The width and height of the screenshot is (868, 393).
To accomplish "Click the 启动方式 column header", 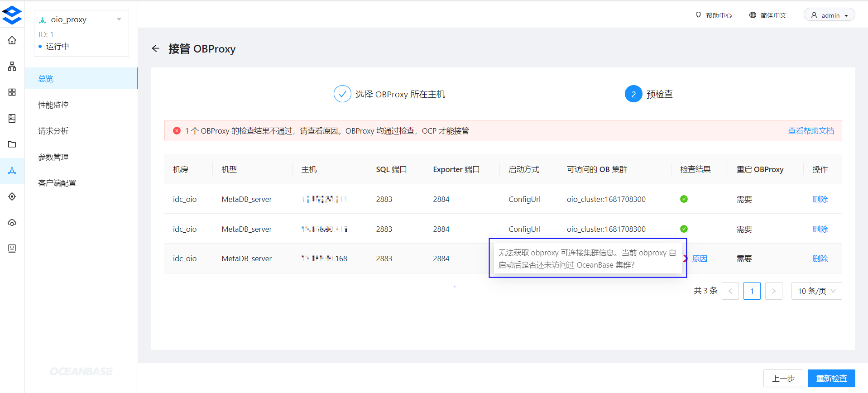I will coord(524,169).
